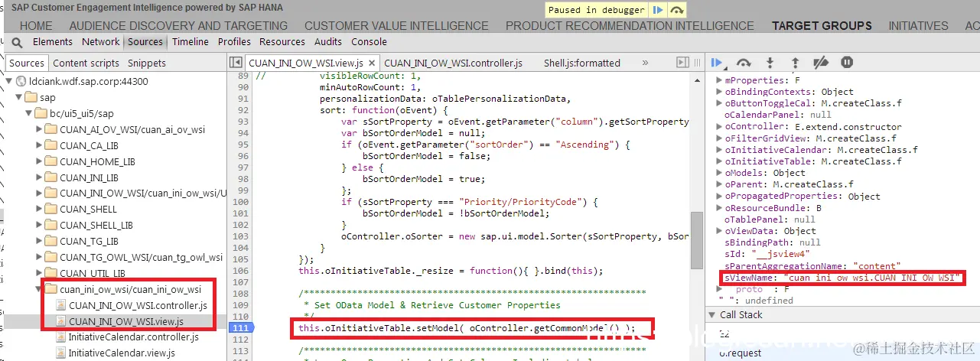Click sViewName value in scope variables
This screenshot has width=980, height=361.
[x=870, y=278]
